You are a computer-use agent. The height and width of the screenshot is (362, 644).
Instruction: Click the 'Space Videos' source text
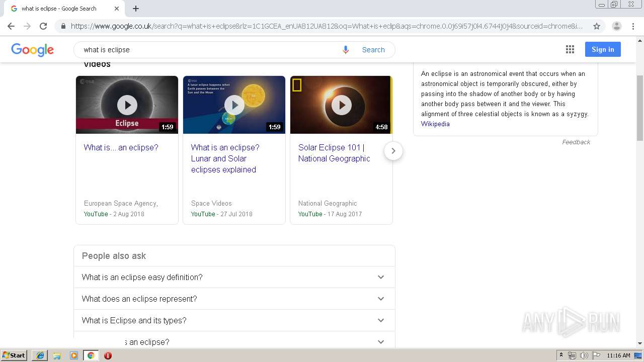coord(211,204)
